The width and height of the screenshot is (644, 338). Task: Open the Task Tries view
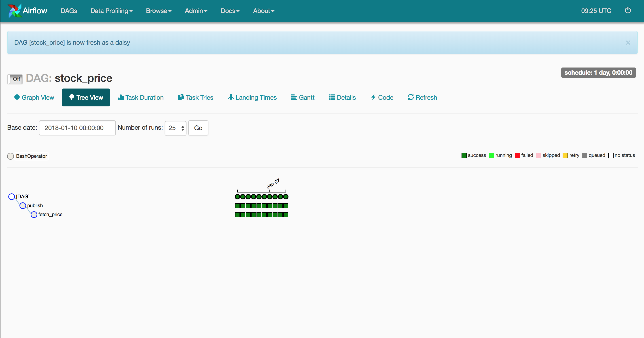[x=195, y=97]
